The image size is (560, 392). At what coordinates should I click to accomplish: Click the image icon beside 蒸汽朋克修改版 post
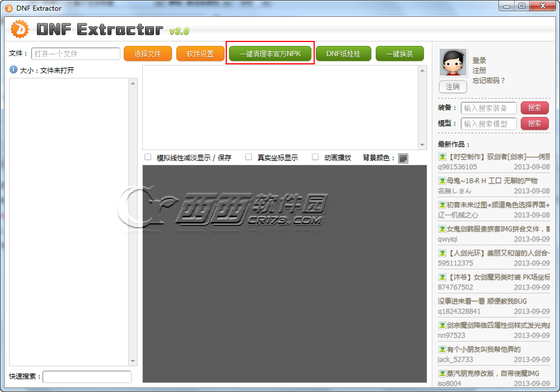[442, 374]
